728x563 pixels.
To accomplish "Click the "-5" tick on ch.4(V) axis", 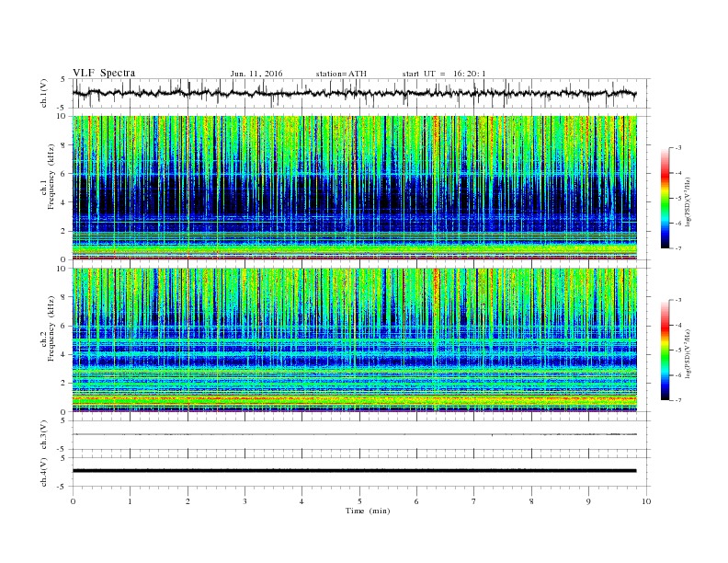I will 63,487.
